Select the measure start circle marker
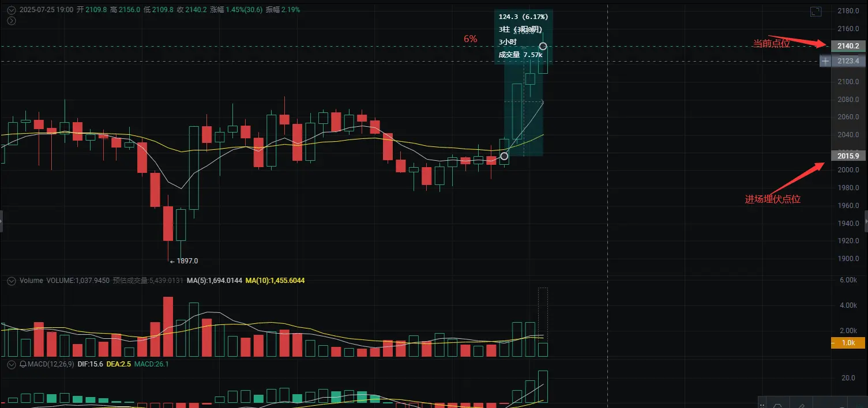 pos(505,156)
